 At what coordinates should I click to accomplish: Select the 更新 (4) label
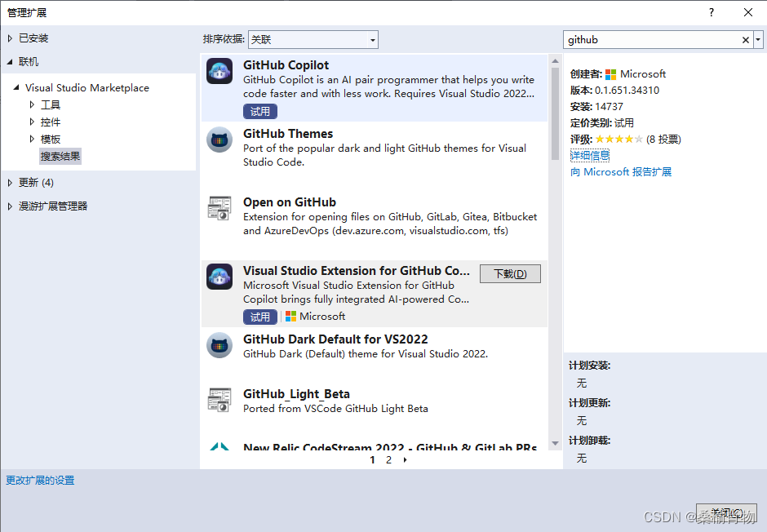coord(36,183)
